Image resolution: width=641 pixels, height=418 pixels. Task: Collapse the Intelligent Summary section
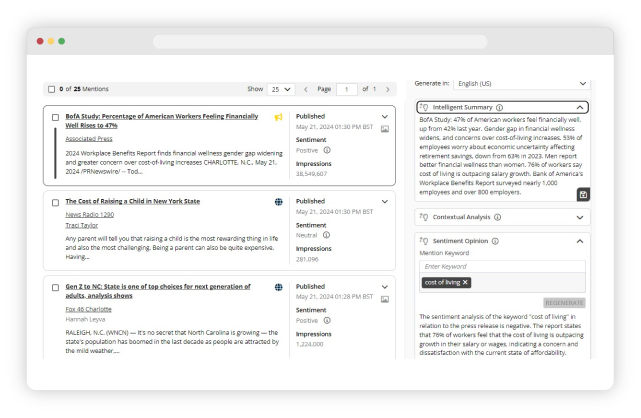(580, 107)
